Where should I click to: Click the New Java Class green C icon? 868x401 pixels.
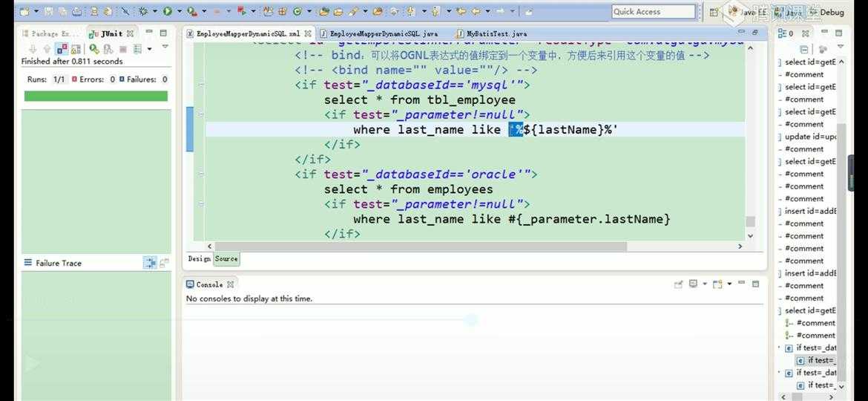(297, 11)
